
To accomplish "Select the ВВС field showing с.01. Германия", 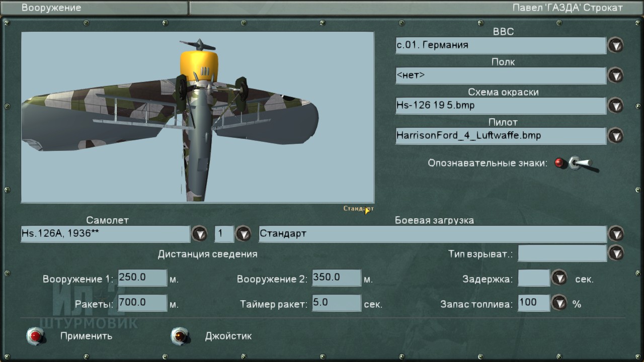I will tap(501, 45).
